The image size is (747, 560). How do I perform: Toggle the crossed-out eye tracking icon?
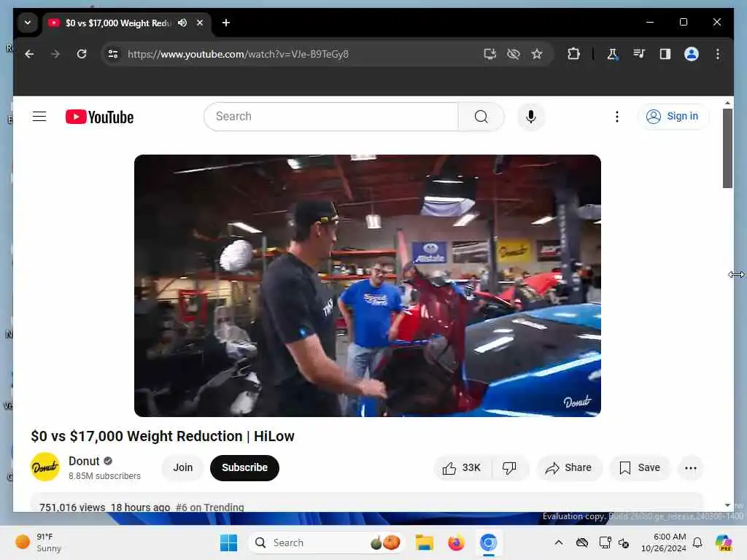click(514, 54)
